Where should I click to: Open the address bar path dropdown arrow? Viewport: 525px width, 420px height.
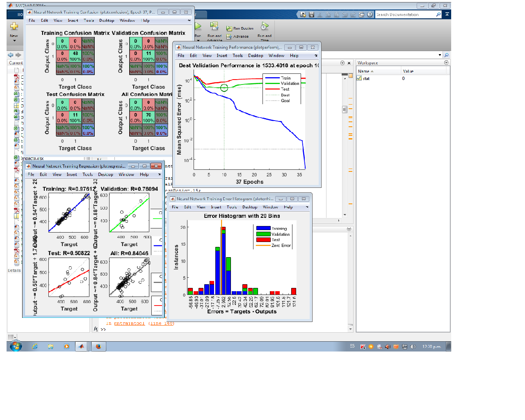(440, 55)
